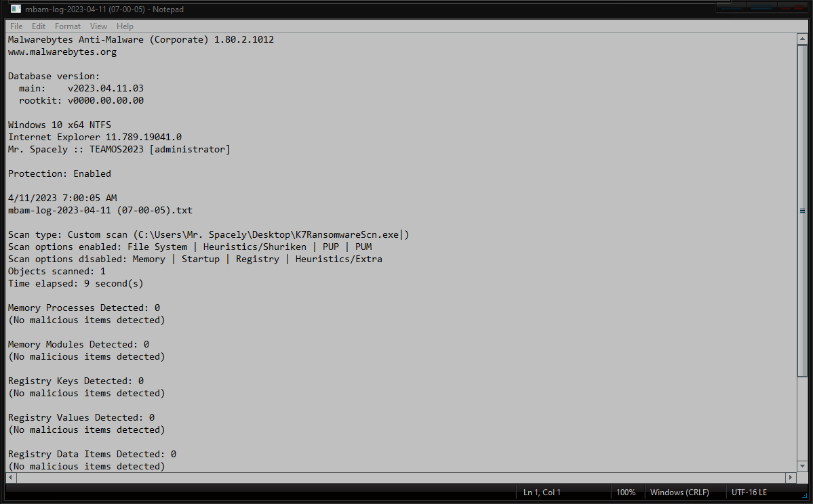Screen dimensions: 813x504
Task: Click the 'Objects scanned: 1' line
Action: click(x=56, y=271)
